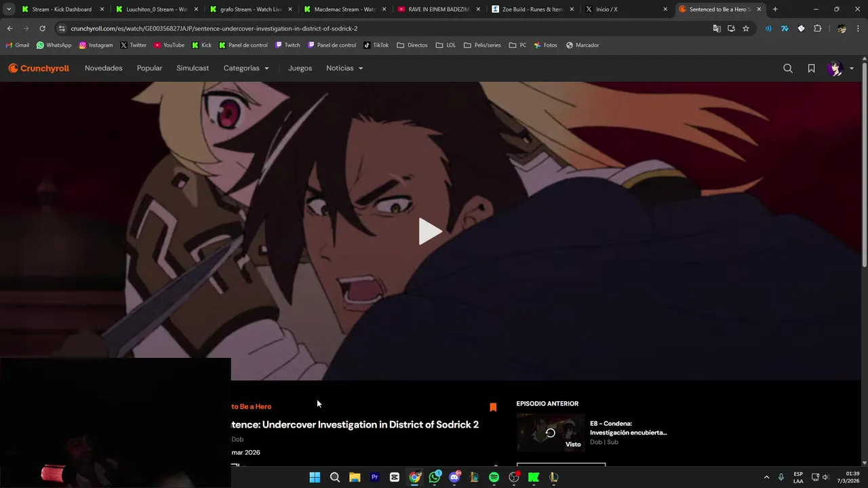The image size is (868, 488).
Task: Click the browser forward arrow
Action: [26, 28]
